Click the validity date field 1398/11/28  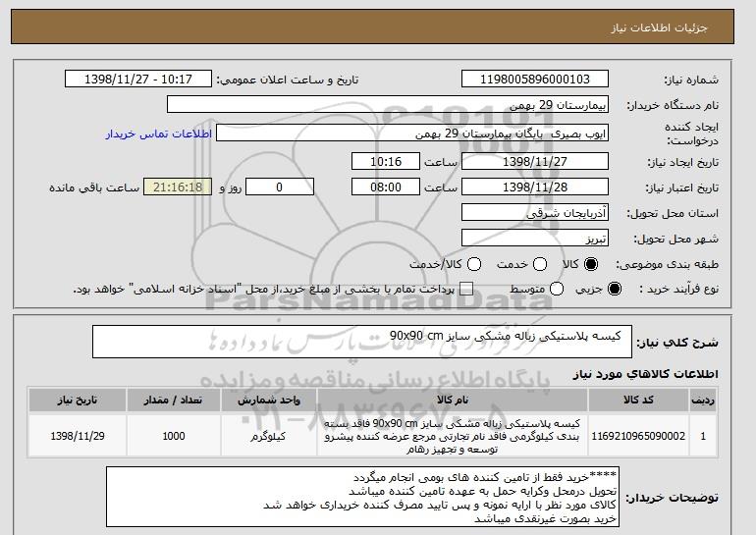(x=535, y=187)
